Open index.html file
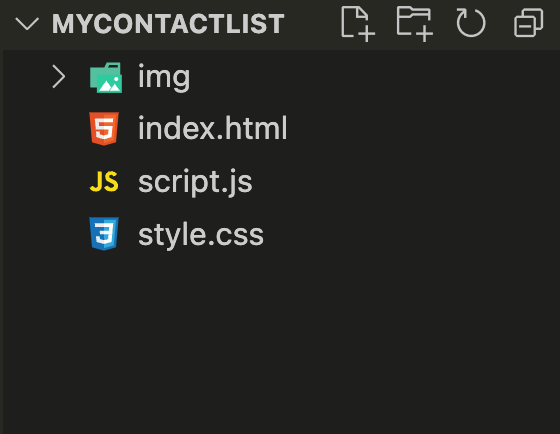560x434 pixels. coord(212,128)
